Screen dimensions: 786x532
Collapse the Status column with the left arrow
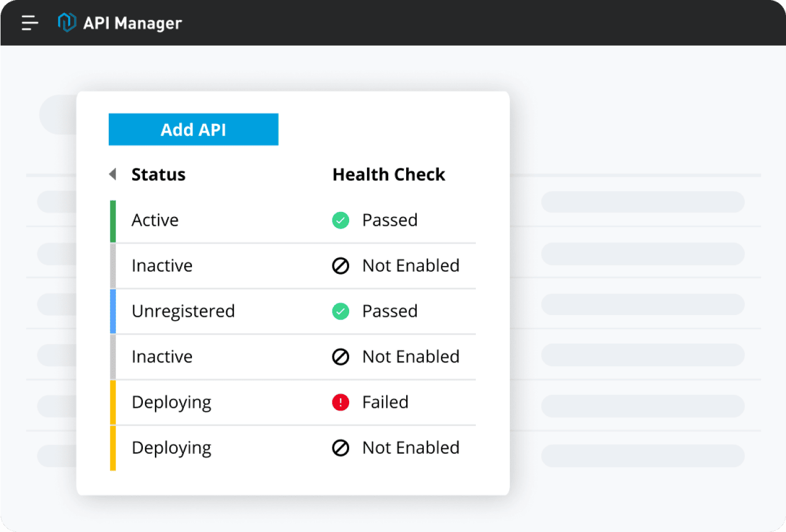coord(112,174)
